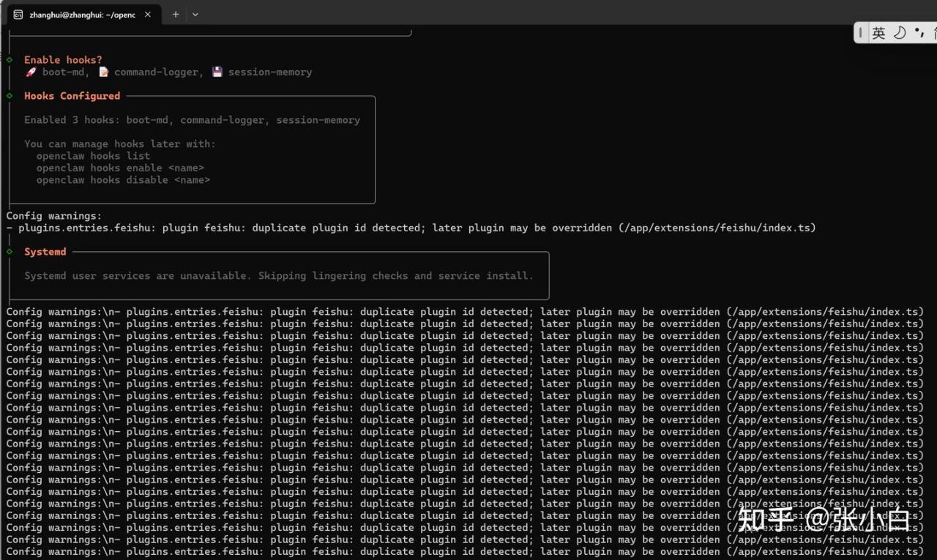Click the 'openclaw hooks disable <name>' line
The width and height of the screenshot is (937, 560).
pos(123,180)
